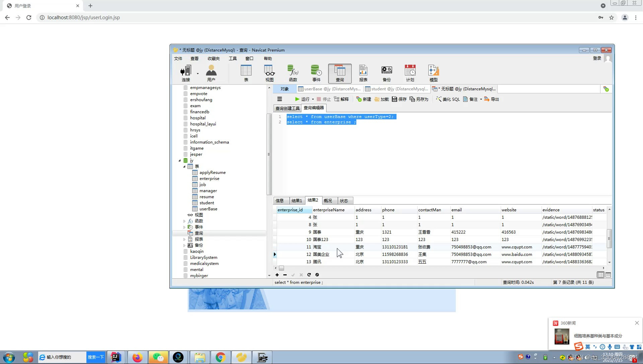Open the Backup (备份) toolbar icon
This screenshot has height=364, width=643.
386,73
